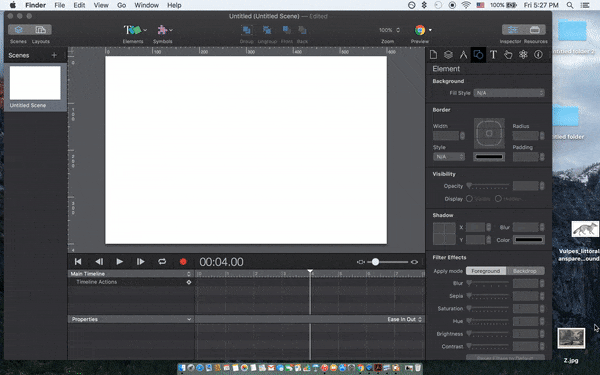Open the zoom percentage stepper
The width and height of the screenshot is (600, 375).
(398, 30)
